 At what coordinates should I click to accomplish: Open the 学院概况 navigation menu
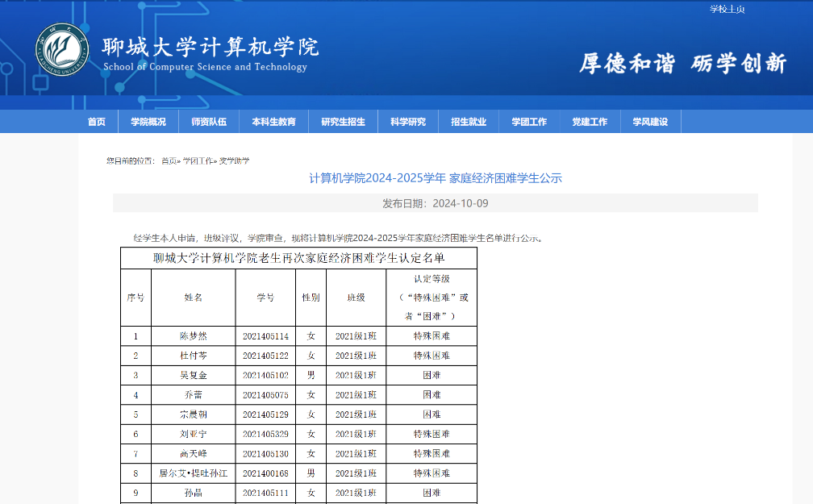point(148,122)
